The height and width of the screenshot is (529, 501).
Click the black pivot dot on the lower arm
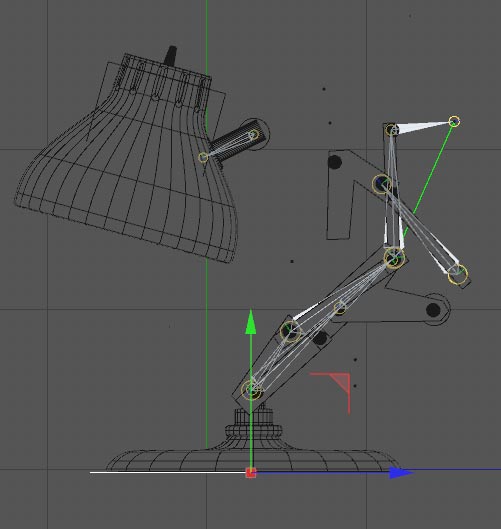pos(319,338)
